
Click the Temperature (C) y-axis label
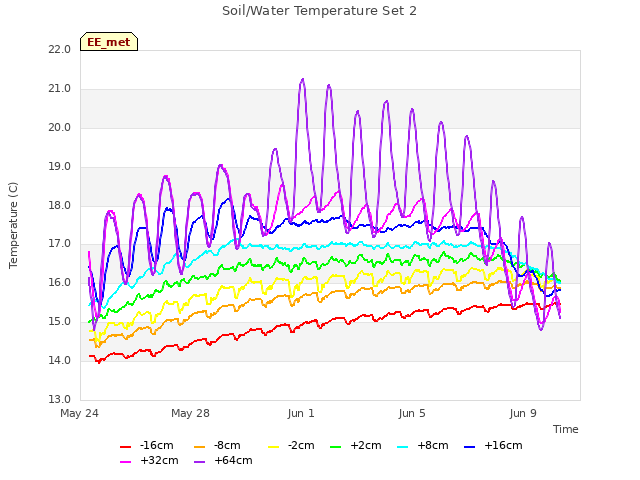click(13, 225)
